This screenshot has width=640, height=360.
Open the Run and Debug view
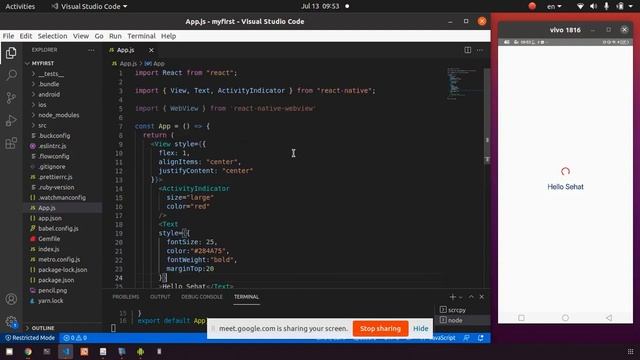11,120
